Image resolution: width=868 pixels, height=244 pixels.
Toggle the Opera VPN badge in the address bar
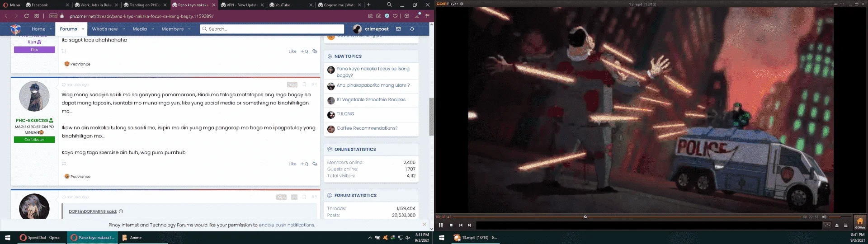pos(53,16)
